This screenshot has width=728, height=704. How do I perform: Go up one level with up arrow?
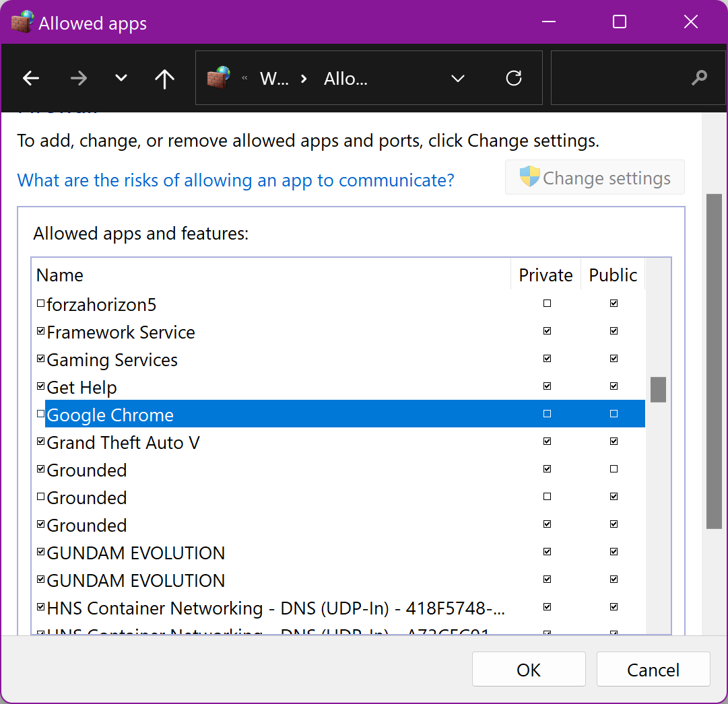pos(164,79)
